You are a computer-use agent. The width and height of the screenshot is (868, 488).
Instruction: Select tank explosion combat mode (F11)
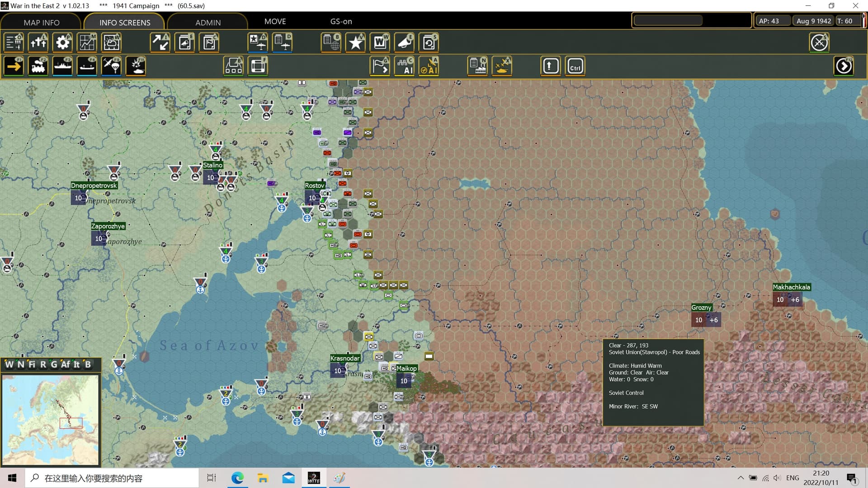pyautogui.click(x=136, y=66)
